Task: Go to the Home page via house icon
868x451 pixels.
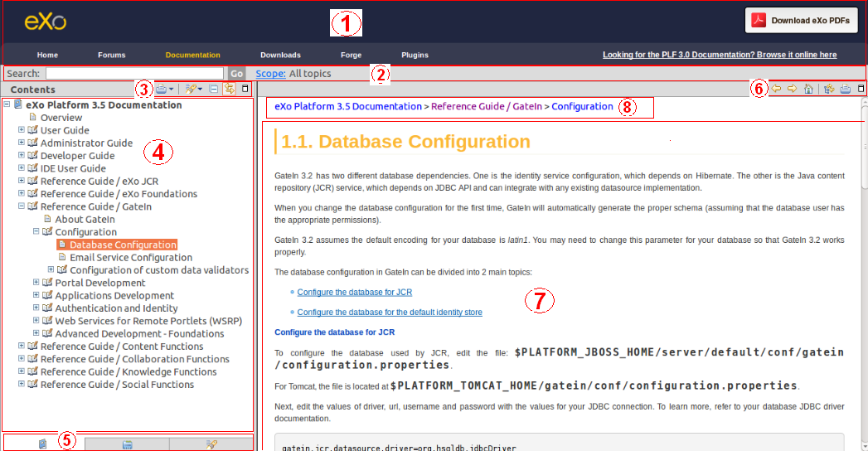Action: pyautogui.click(x=809, y=89)
